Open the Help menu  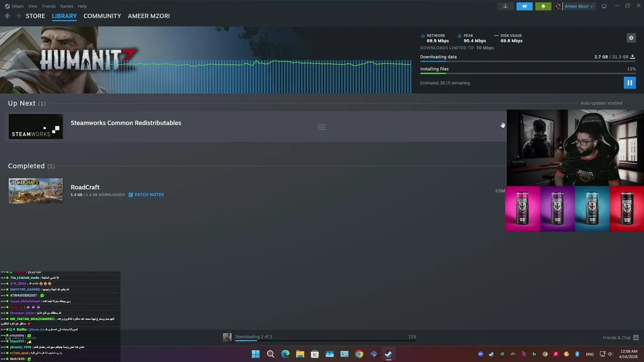point(82,6)
